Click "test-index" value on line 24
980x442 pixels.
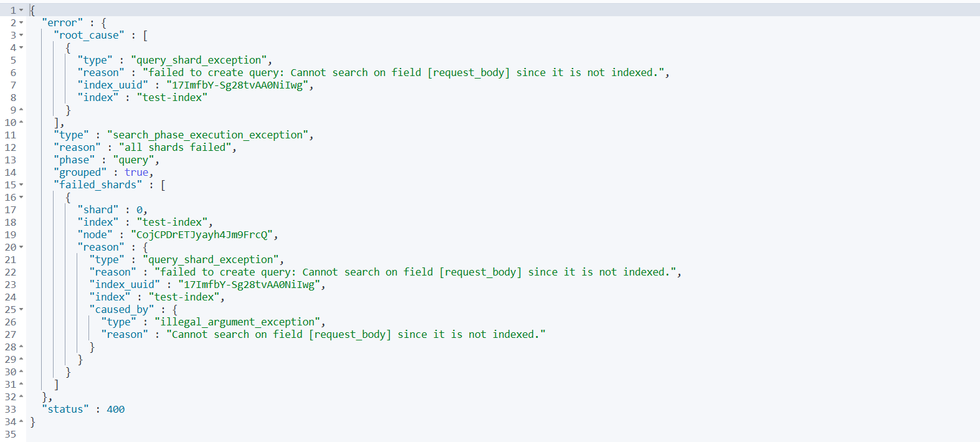point(184,297)
